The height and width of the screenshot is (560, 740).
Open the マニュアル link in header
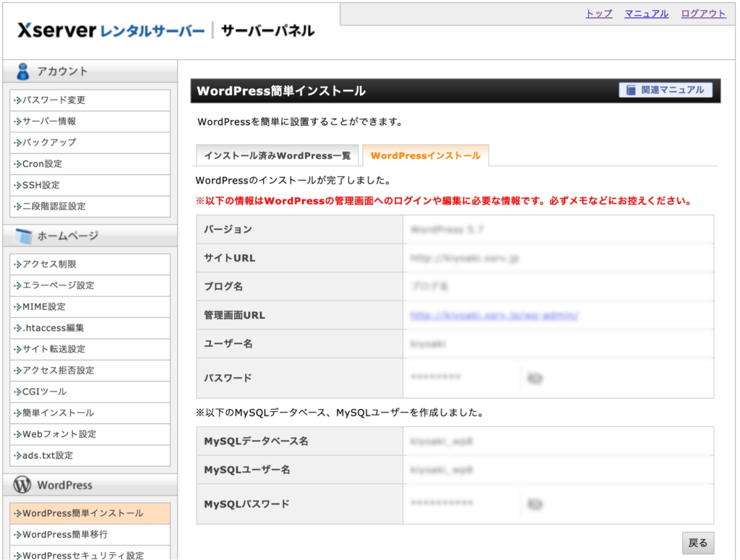[646, 14]
